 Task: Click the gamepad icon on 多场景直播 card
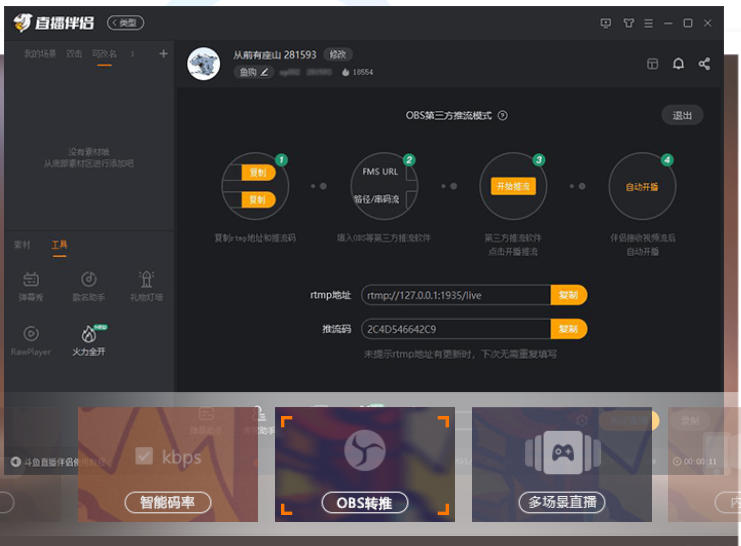click(x=562, y=452)
